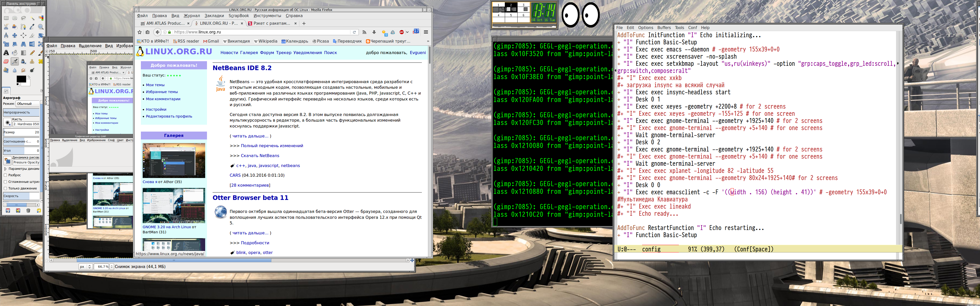The image size is (980, 306).
Task: Open Firefox ScrapBook menu
Action: [x=239, y=16]
